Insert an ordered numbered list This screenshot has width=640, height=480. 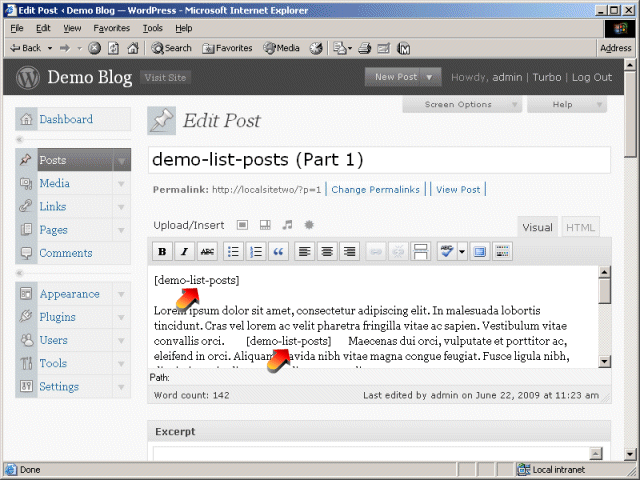[x=256, y=251]
